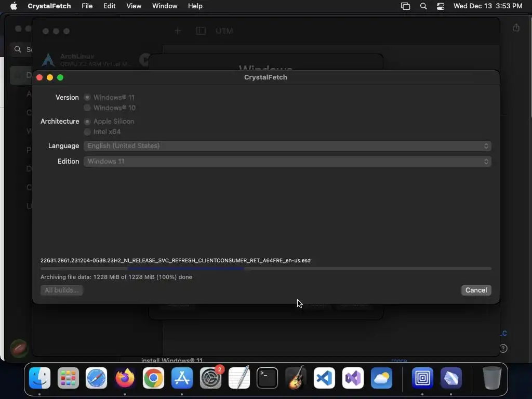532x399 pixels.
Task: Open GarageBand from the Dock
Action: point(296,378)
